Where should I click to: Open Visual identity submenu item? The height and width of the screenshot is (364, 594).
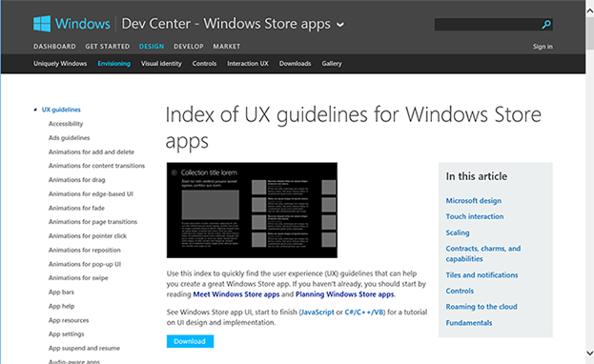point(161,64)
